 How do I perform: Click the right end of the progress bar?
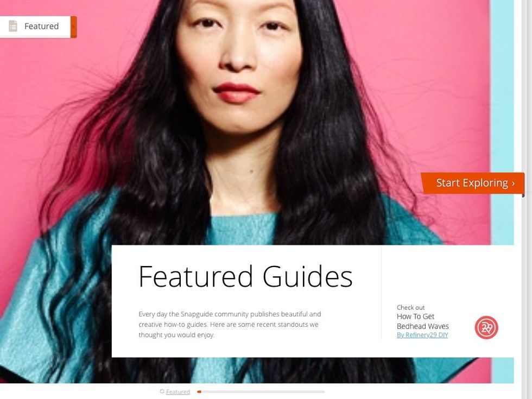click(323, 392)
